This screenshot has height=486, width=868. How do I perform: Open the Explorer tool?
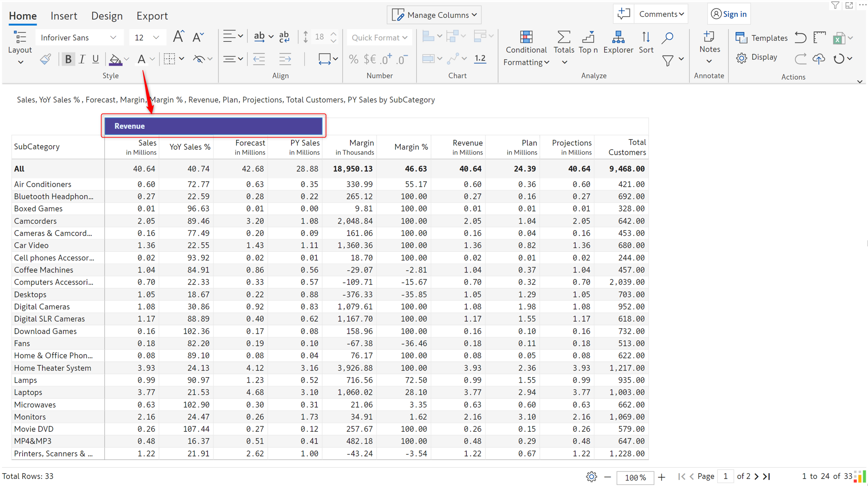coord(618,38)
